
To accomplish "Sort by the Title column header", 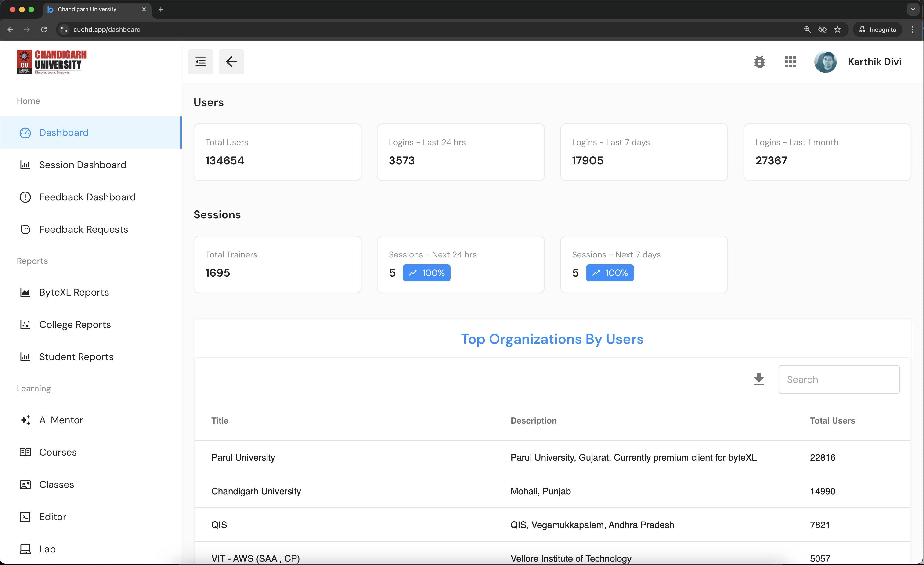I will coord(220,420).
